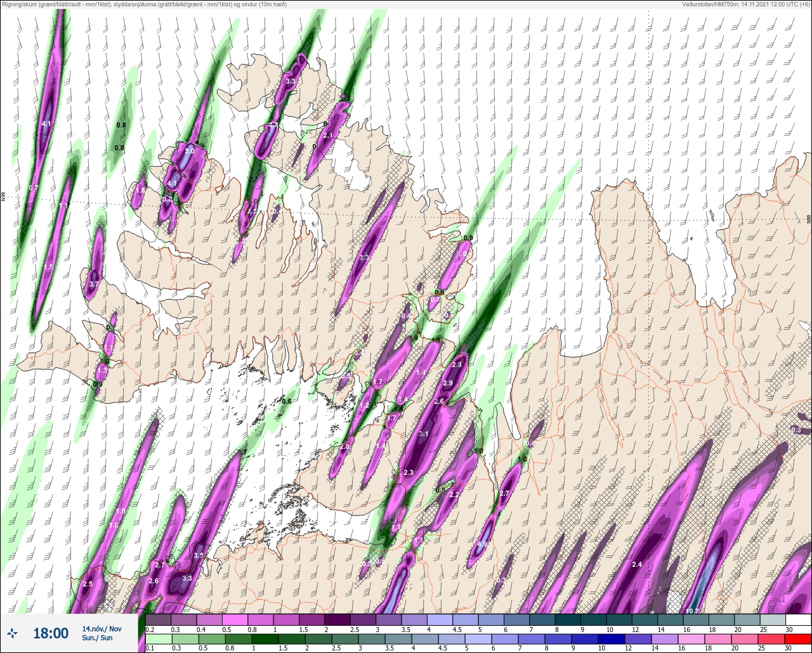
Task: Click the 2.5 precipitation value on map
Action: pos(88,584)
